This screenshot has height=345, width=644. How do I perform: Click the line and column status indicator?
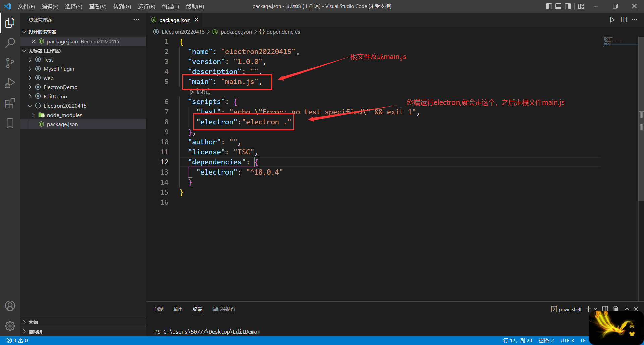pyautogui.click(x=518, y=340)
